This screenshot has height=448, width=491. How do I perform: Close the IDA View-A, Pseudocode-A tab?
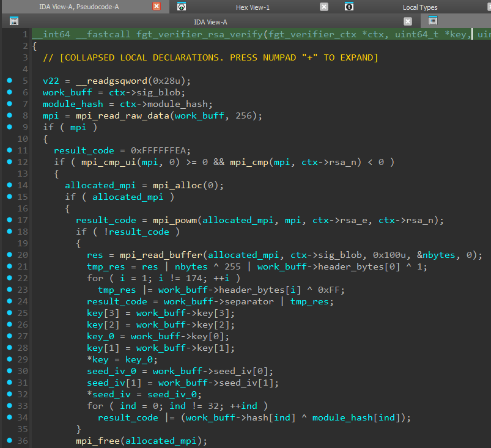click(x=157, y=7)
